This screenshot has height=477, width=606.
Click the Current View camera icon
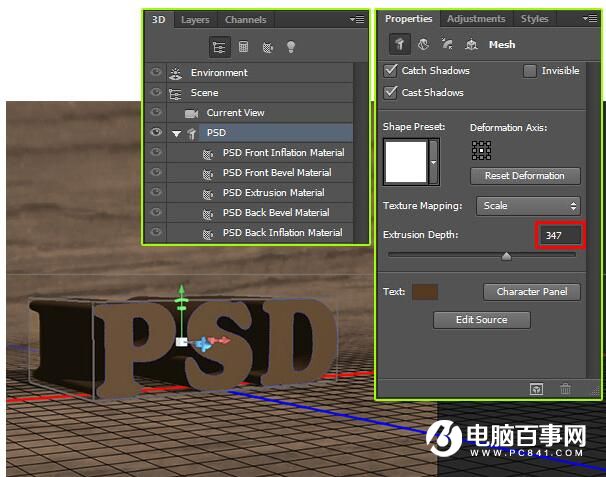coord(191,114)
